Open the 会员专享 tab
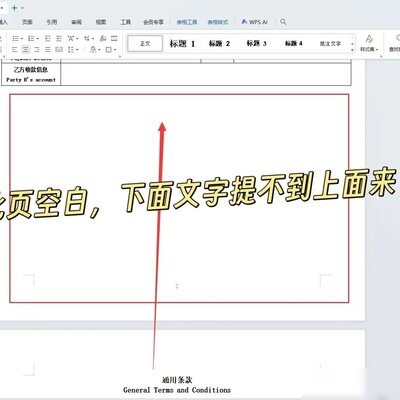Screen dimensions: 400x400 click(153, 22)
